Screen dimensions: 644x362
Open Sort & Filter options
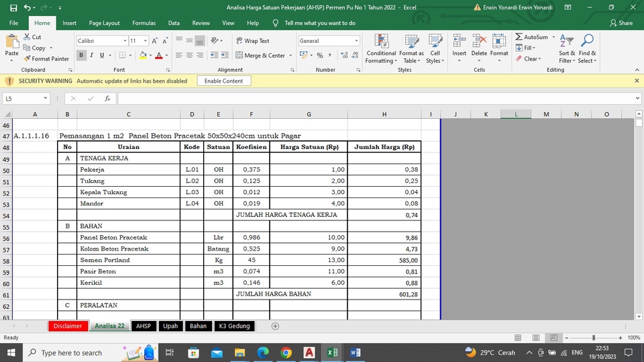coord(567,49)
